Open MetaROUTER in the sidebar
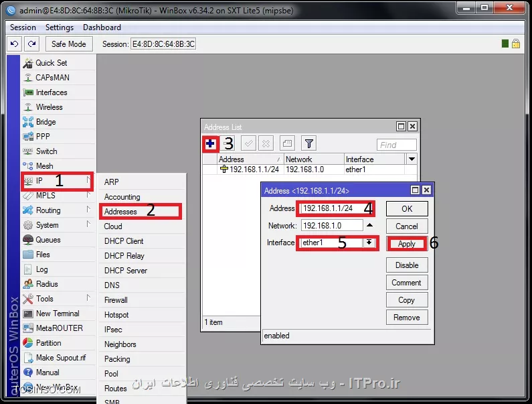The width and height of the screenshot is (532, 404). [58, 328]
